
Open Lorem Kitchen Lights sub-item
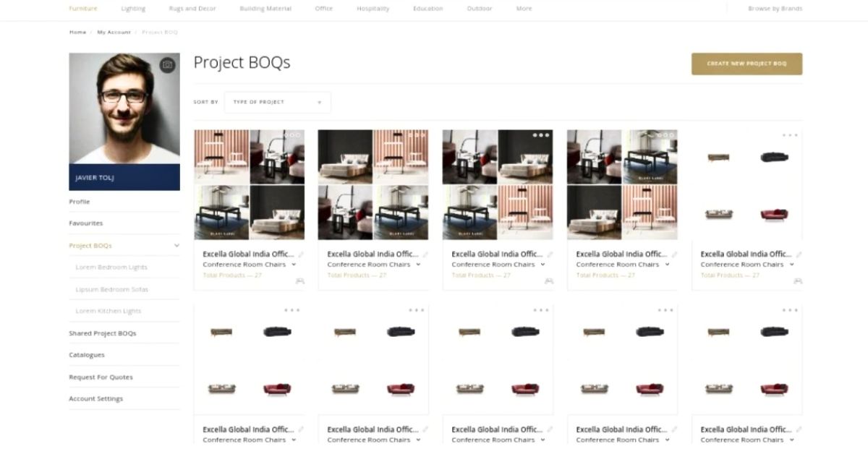tap(109, 311)
